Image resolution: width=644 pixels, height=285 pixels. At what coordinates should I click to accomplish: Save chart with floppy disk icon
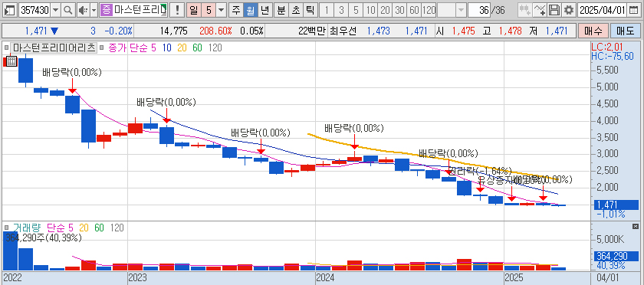[554, 10]
